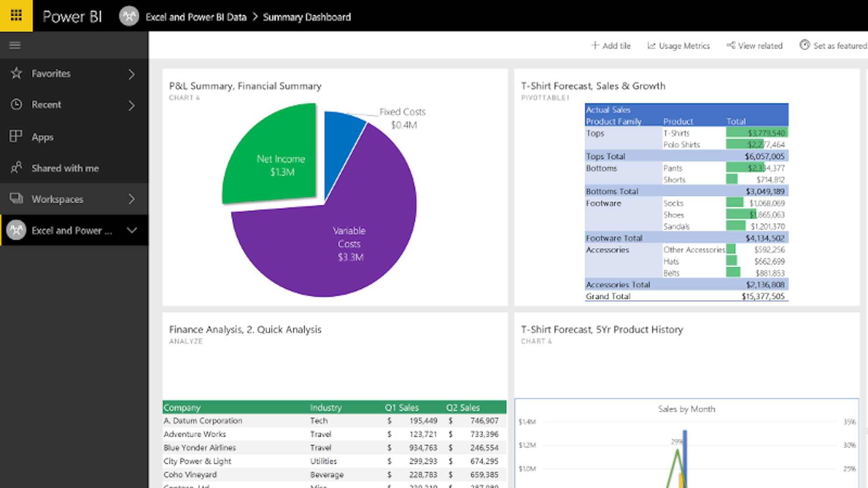Click the Add tile plus icon
The height and width of the screenshot is (488, 868).
[596, 45]
